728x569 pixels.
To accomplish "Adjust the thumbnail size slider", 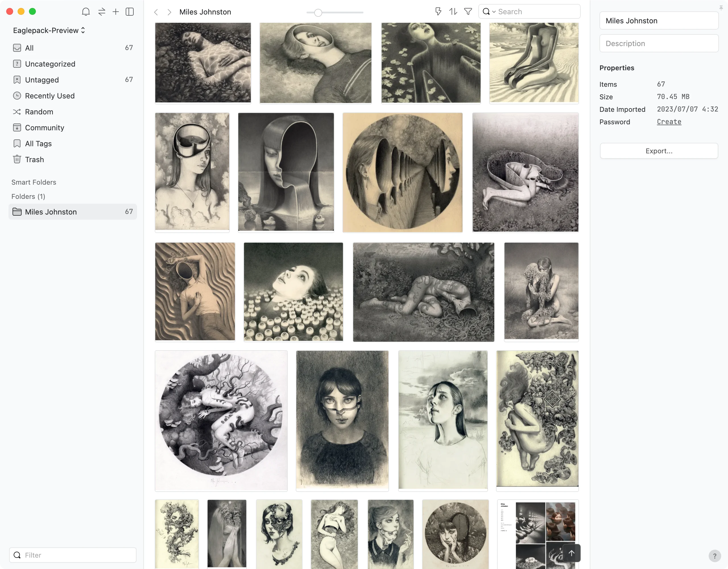I will [x=318, y=13].
